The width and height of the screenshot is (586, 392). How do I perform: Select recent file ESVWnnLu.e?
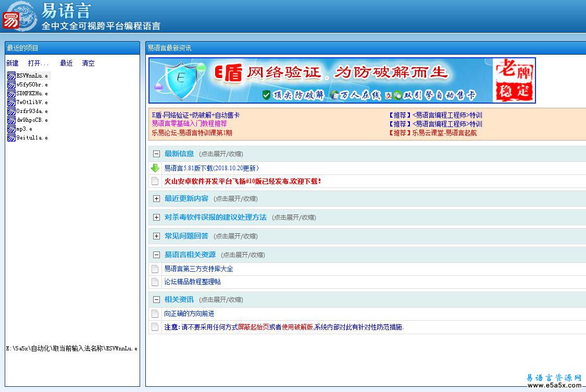(x=32, y=76)
